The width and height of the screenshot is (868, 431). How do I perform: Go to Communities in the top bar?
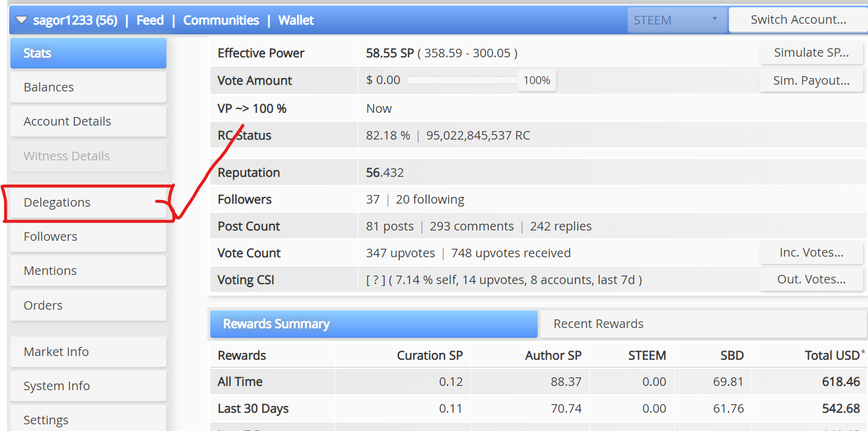pyautogui.click(x=221, y=20)
